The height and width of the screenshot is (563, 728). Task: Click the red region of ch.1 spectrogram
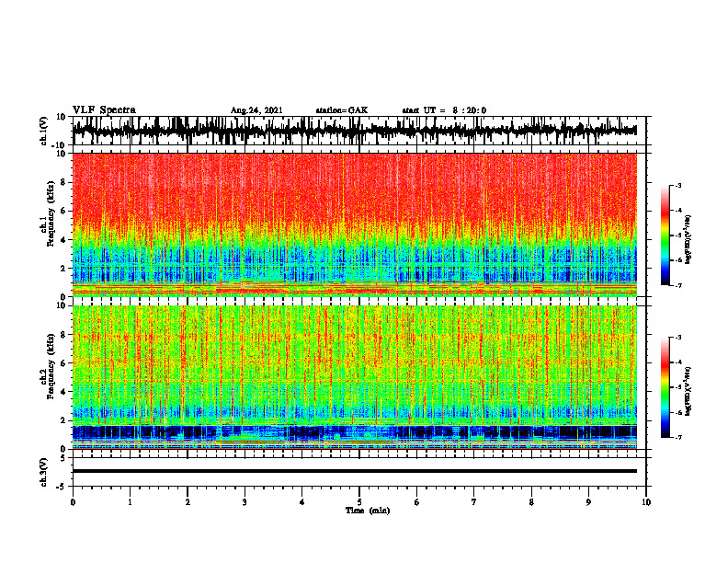coord(355,186)
